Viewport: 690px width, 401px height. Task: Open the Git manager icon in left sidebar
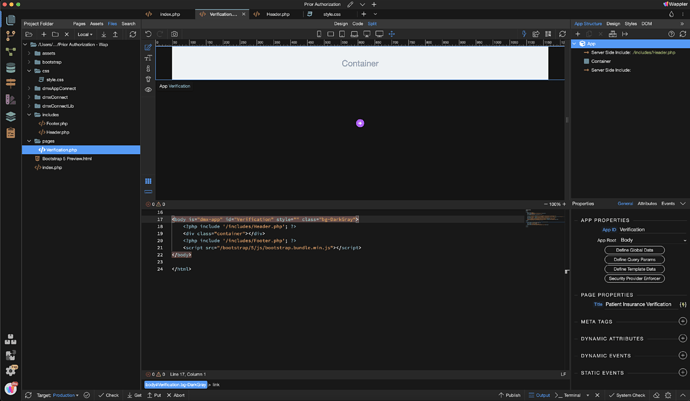pos(11,36)
